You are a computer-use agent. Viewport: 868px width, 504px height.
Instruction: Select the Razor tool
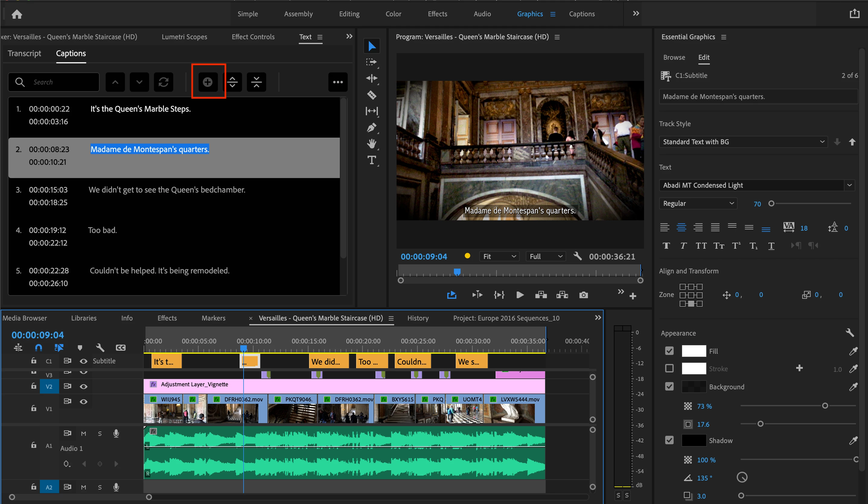click(x=371, y=95)
